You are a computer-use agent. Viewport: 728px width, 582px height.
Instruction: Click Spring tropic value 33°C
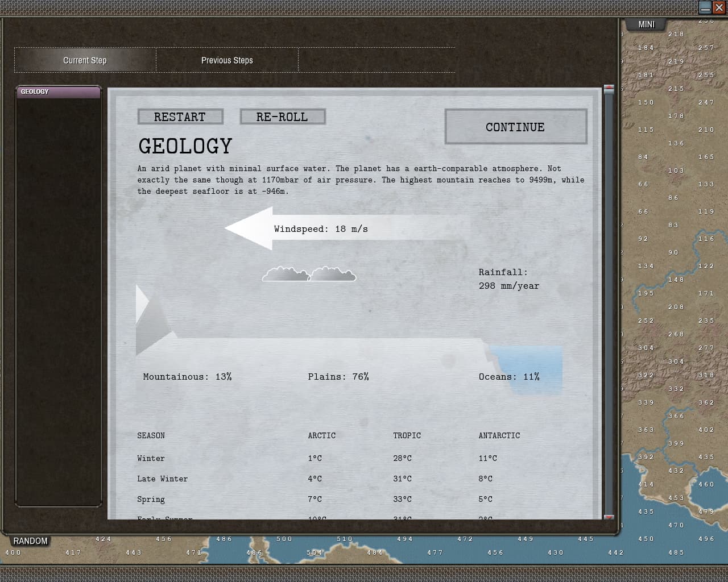pos(403,500)
